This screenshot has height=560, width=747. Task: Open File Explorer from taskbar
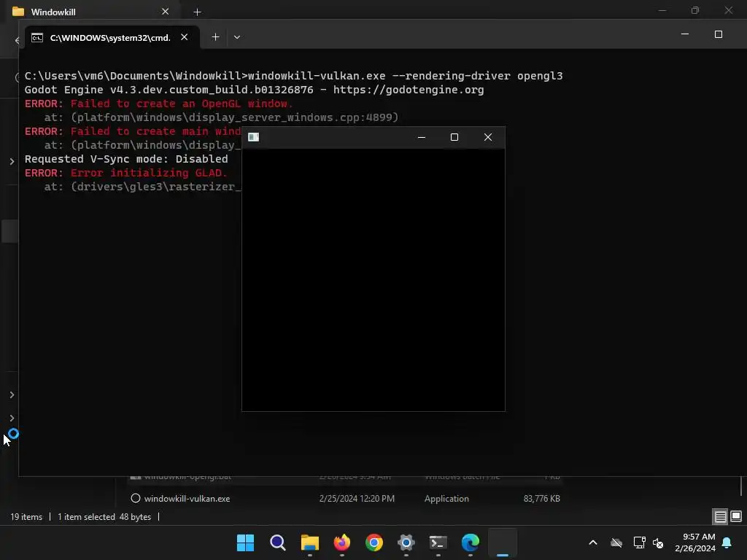click(x=309, y=542)
